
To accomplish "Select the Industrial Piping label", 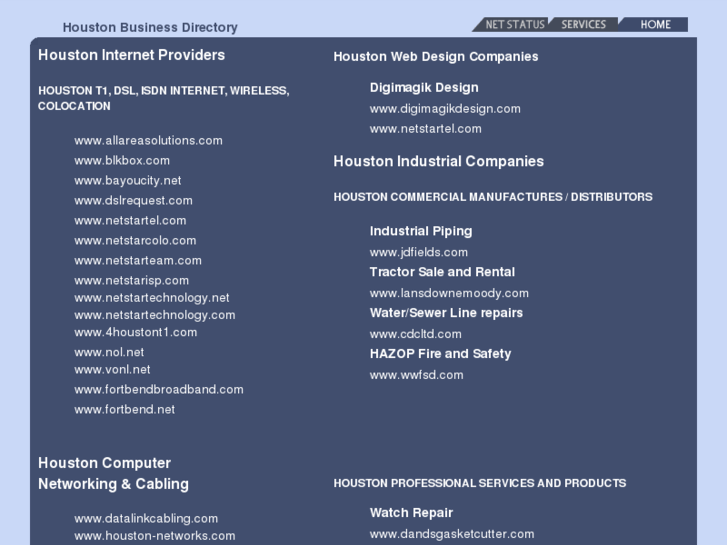I will 421,231.
